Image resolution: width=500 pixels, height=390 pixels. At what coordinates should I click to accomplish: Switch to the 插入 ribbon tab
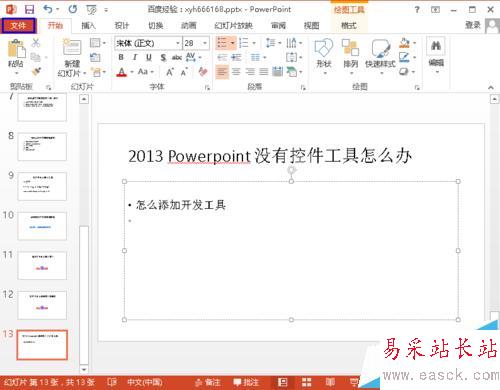pos(88,25)
